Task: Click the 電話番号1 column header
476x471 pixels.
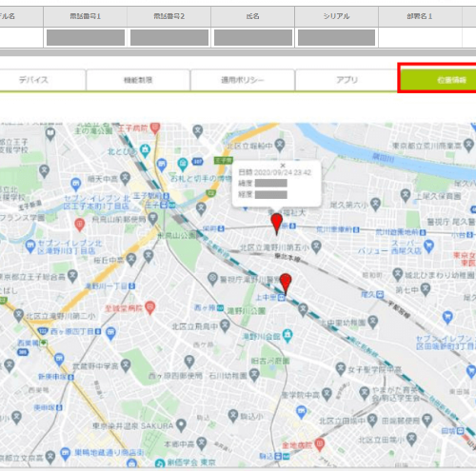Action: 85,16
